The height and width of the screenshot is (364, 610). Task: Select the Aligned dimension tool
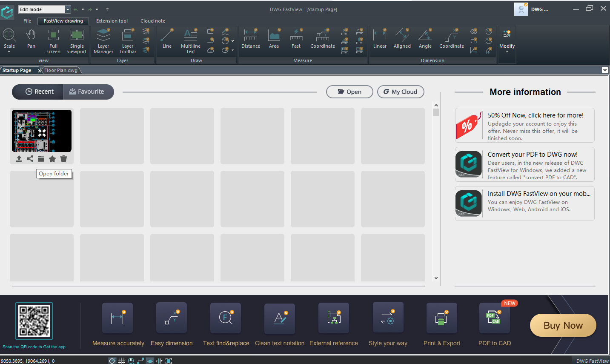pos(402,39)
